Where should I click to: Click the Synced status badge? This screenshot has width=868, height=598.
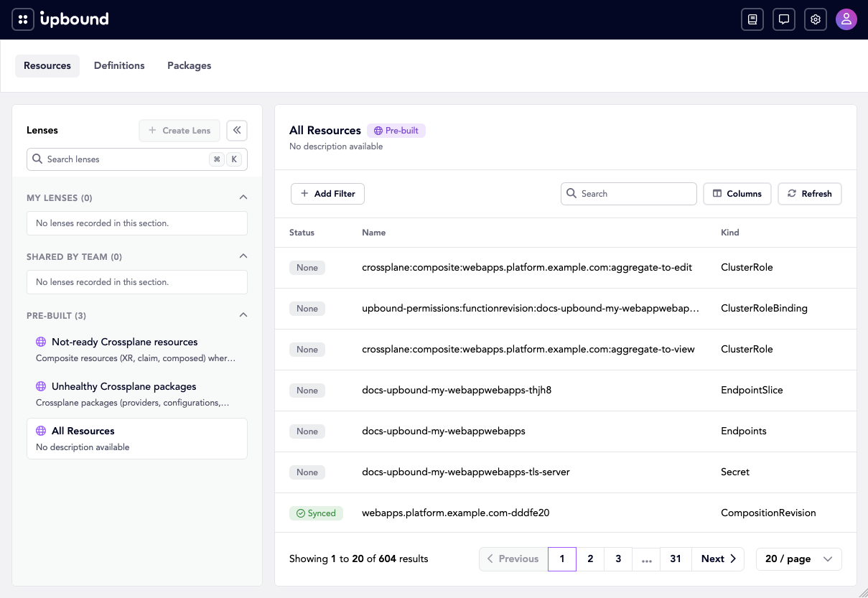click(317, 513)
